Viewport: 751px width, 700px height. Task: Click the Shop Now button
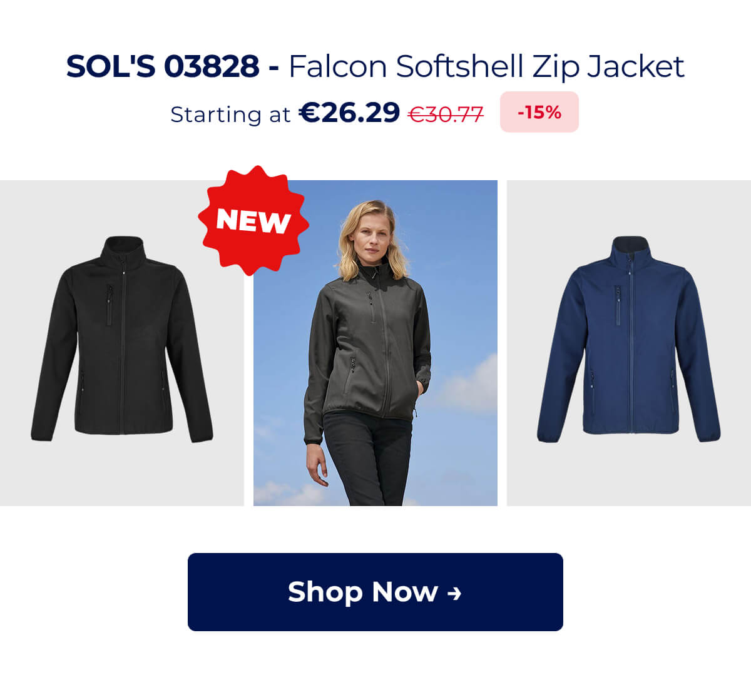point(375,592)
